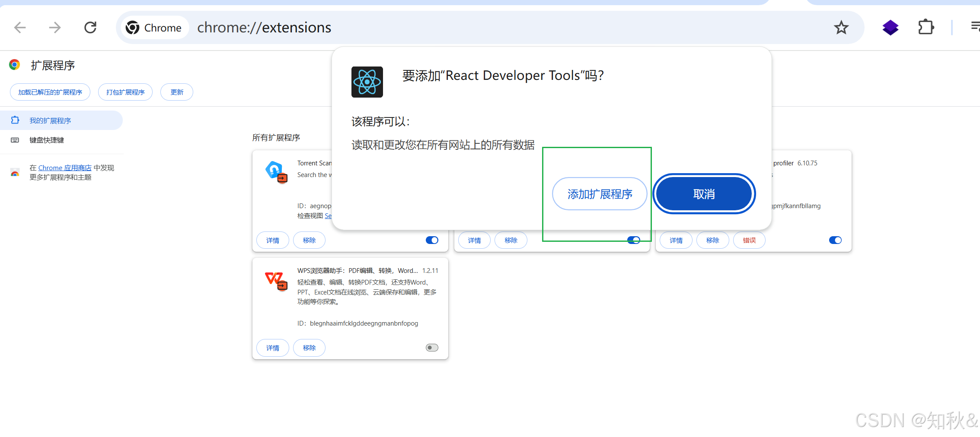980x437 pixels.
Task: Click 移除 for Torrent Scanner
Action: pos(309,240)
